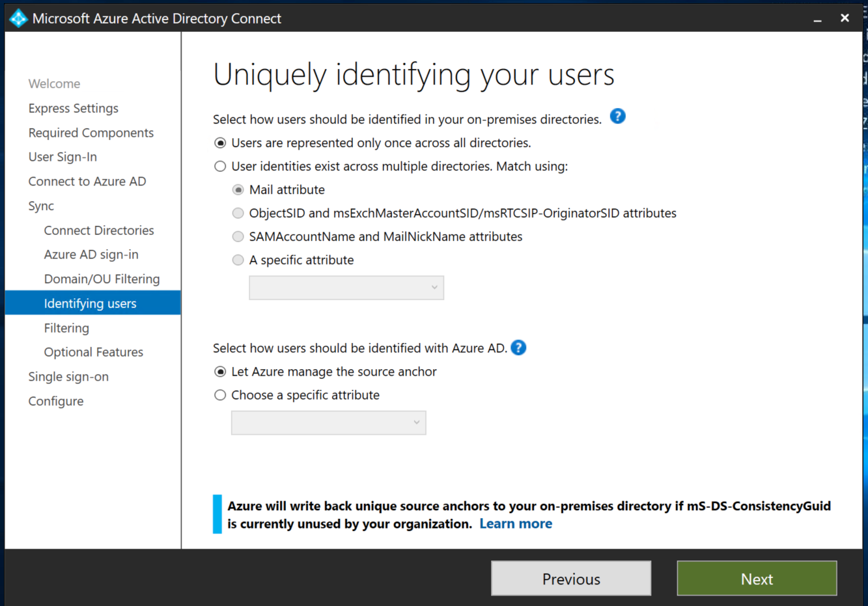Select the Mail attribute radio button

tap(238, 190)
